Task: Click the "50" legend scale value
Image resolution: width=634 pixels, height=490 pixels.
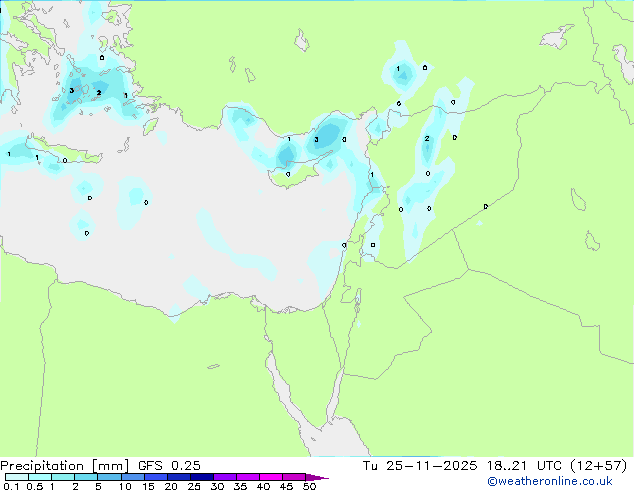Action: tap(309, 486)
